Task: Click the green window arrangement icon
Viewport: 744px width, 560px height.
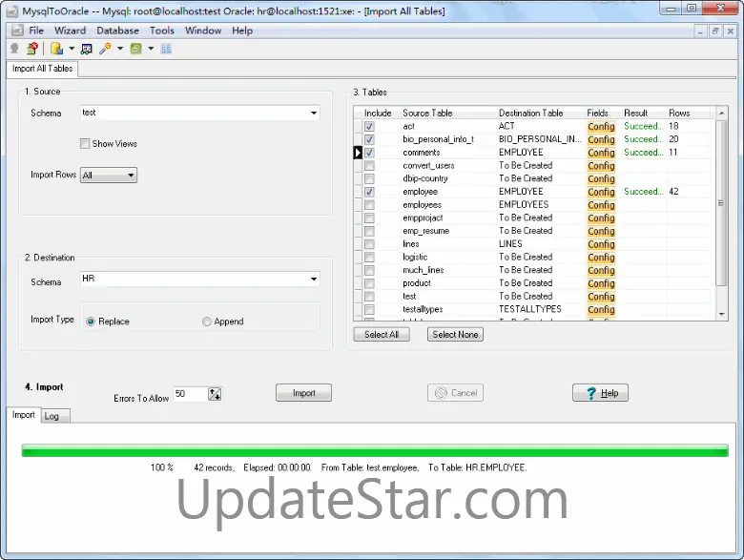Action: coord(136,49)
